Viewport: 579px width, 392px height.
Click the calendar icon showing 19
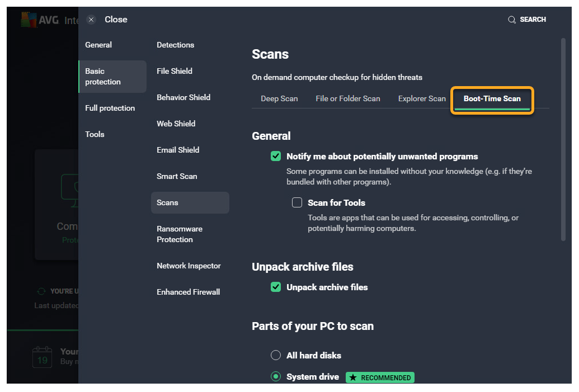(43, 357)
